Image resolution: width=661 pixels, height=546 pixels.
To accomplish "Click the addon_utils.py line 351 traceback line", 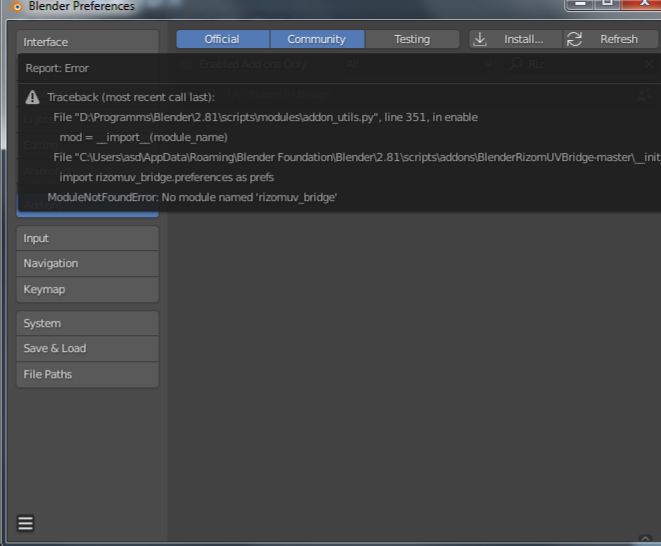I will (x=266, y=117).
